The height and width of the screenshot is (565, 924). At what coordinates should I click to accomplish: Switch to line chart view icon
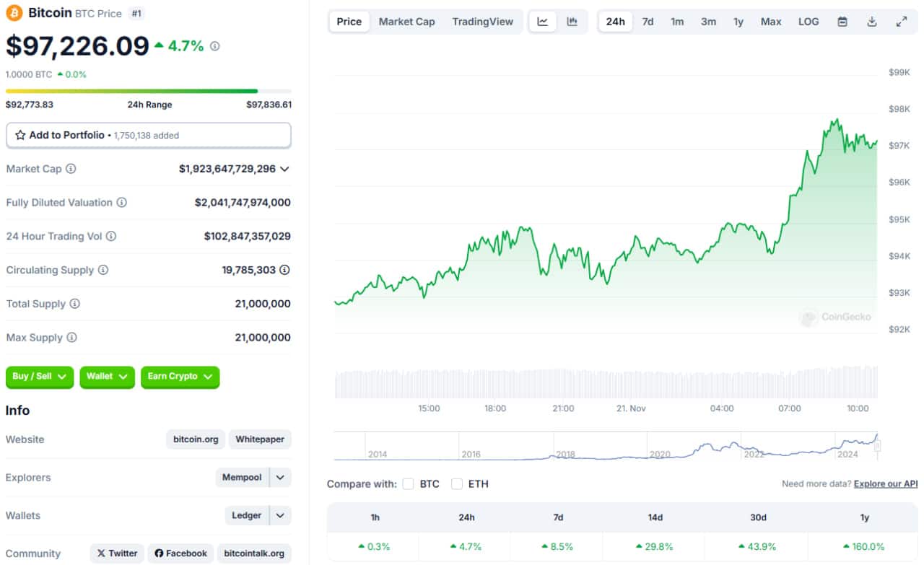pos(543,22)
